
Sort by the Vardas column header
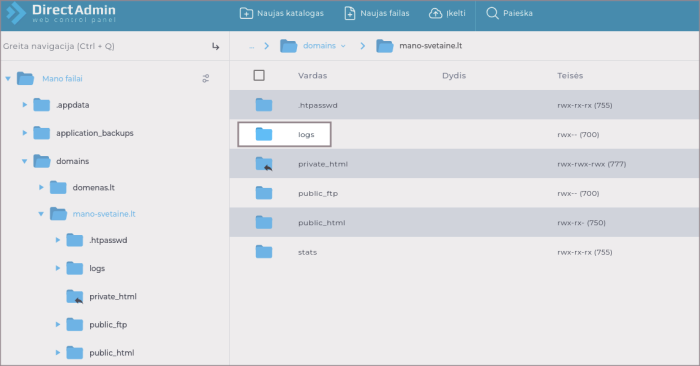[312, 75]
